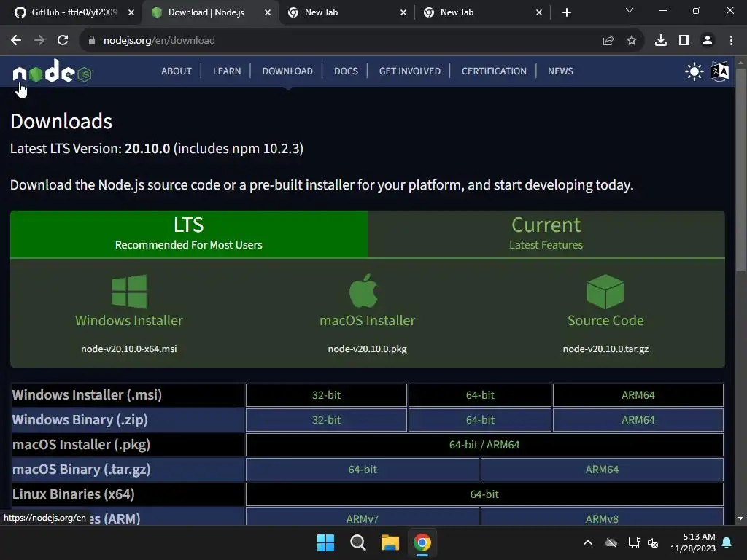Bookmark this page with the star icon

coord(632,41)
